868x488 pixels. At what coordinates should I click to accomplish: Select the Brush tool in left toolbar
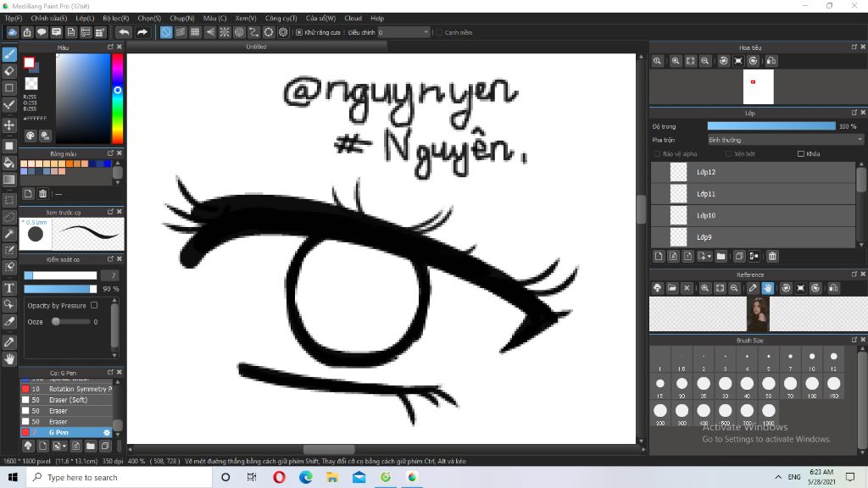click(x=9, y=54)
